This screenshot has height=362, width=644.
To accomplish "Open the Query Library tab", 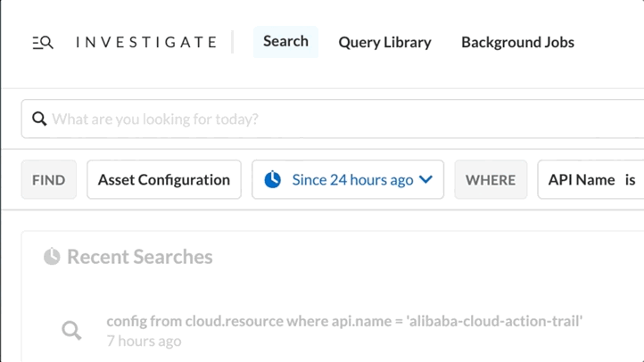I will coord(384,42).
